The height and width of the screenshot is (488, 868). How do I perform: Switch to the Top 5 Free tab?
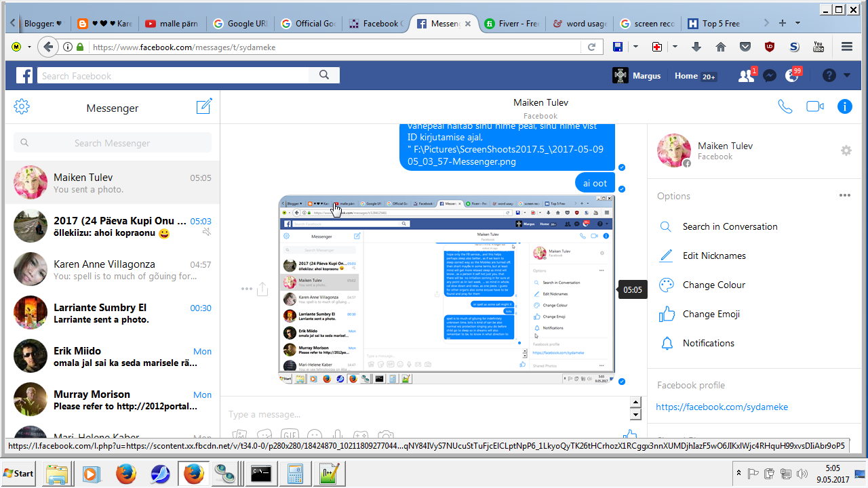click(714, 23)
